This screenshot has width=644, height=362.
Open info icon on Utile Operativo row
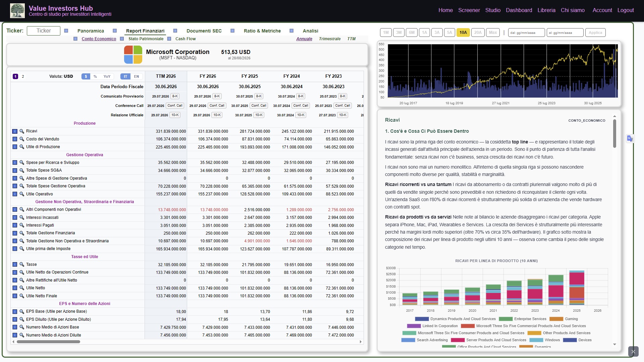[x=15, y=194]
